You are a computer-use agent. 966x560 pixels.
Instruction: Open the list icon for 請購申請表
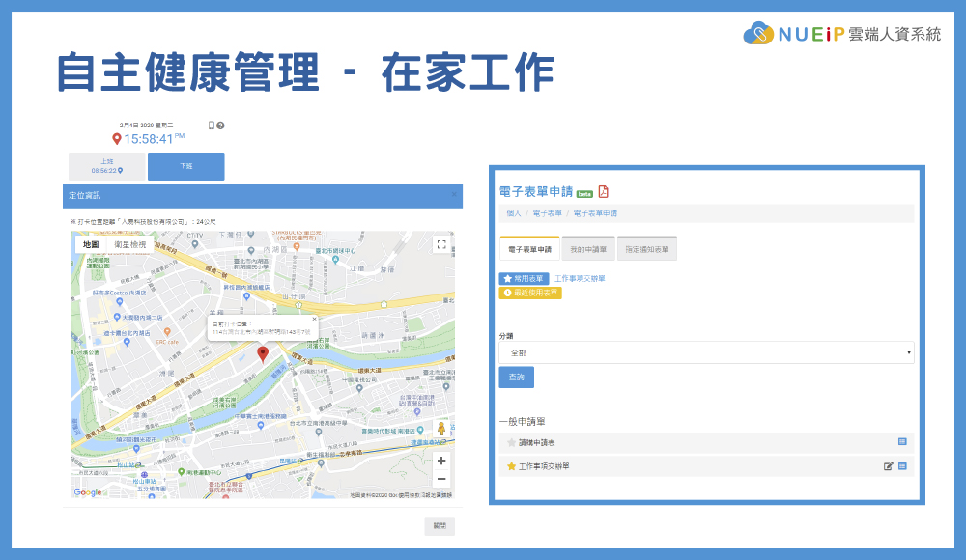click(902, 441)
